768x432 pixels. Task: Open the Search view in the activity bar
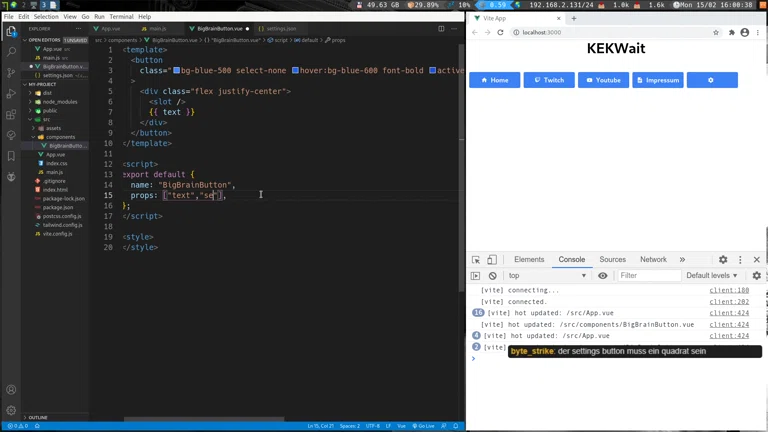point(11,52)
